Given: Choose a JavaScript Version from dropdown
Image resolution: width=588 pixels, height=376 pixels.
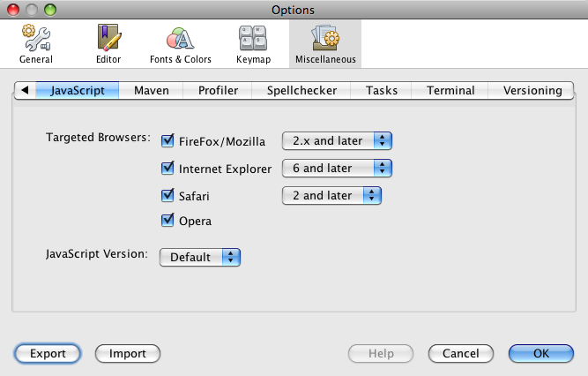Looking at the screenshot, I should (x=200, y=257).
